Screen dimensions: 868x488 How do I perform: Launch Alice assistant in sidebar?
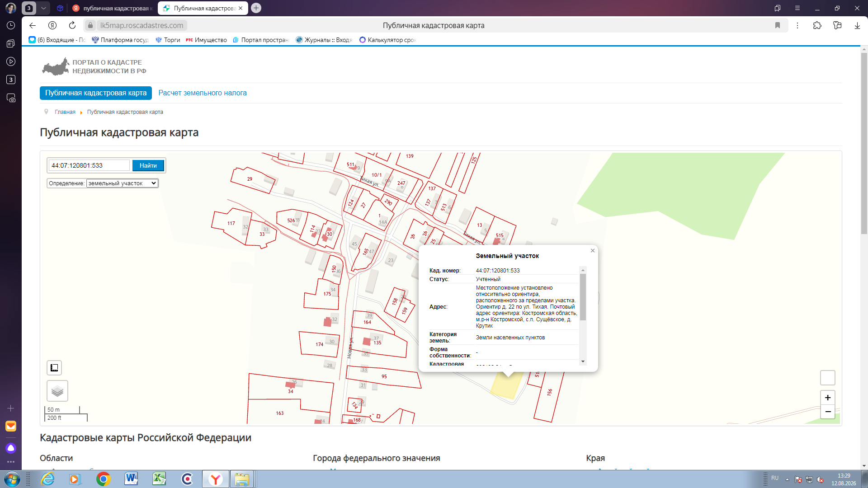coord(11,448)
